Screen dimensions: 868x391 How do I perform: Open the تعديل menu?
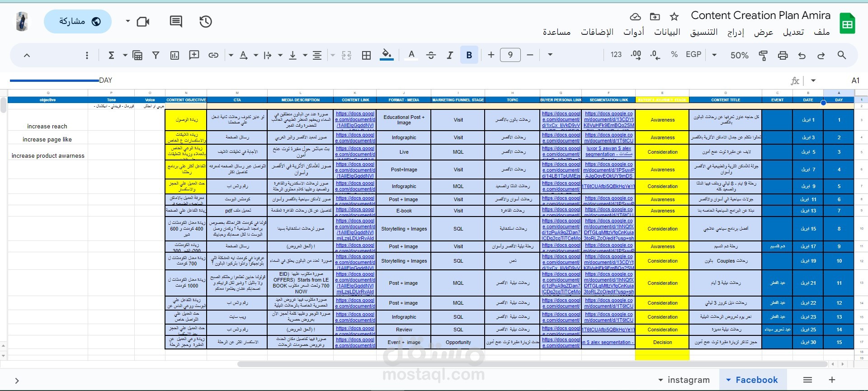793,32
